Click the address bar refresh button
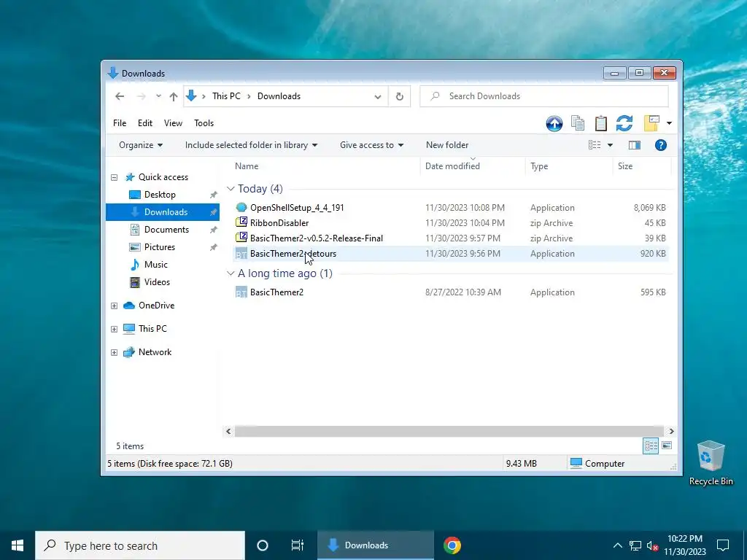The image size is (747, 560). pyautogui.click(x=400, y=97)
